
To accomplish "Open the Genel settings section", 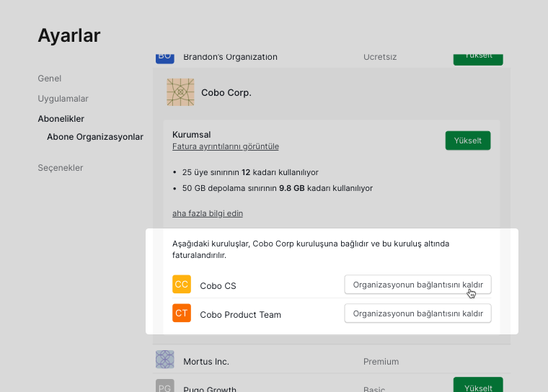I will tap(50, 79).
